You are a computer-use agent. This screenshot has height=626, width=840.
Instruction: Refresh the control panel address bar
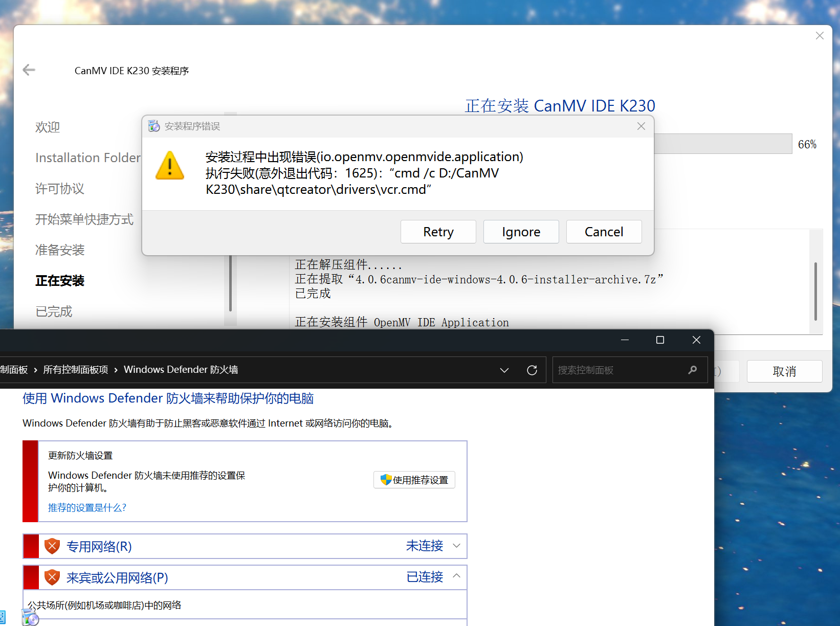pos(532,370)
